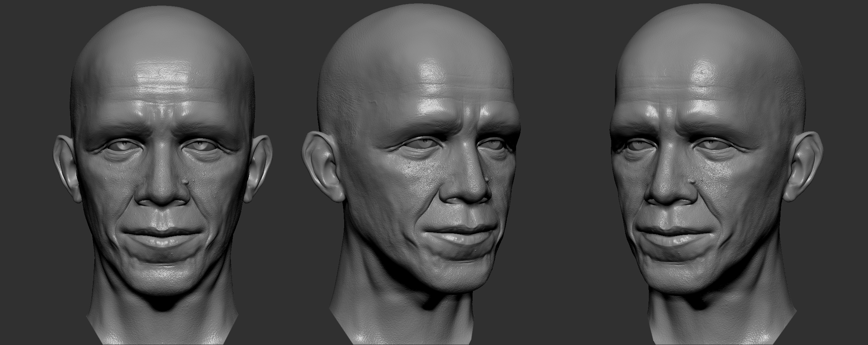This screenshot has height=345, width=868.
Task: Click the front-facing head's protruding left-side ear
Action: pos(66,168)
